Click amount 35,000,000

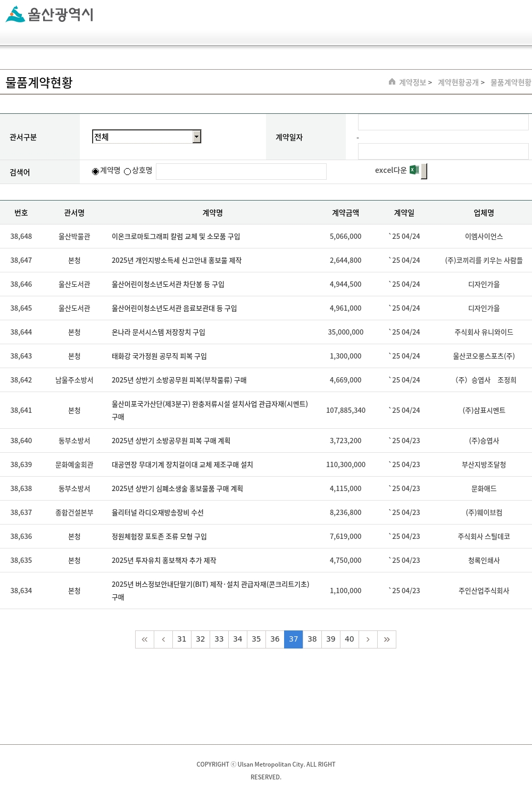(346, 332)
